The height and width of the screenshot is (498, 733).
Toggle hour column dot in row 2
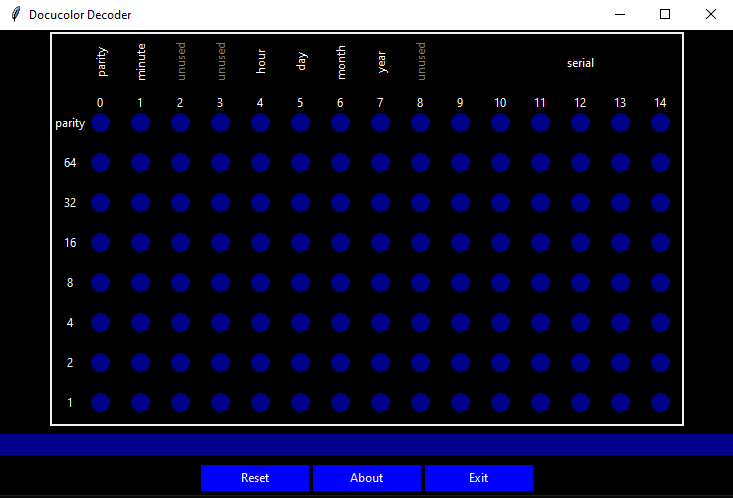(x=260, y=362)
